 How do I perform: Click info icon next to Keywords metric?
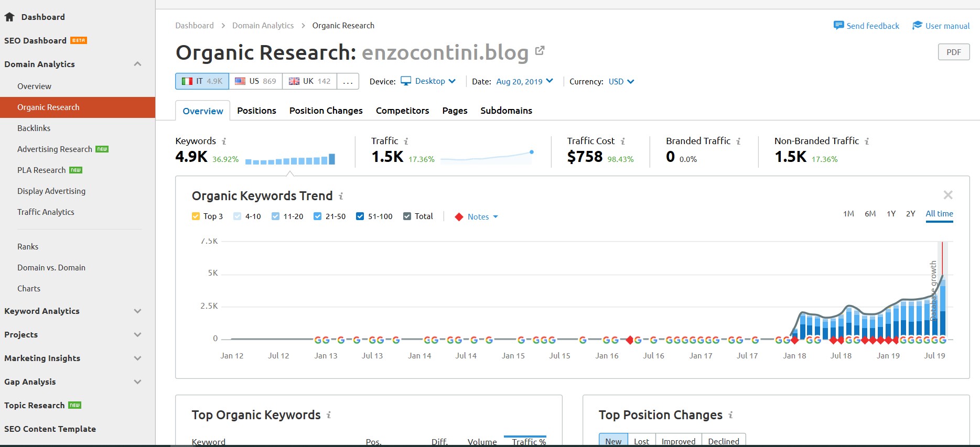tap(224, 141)
